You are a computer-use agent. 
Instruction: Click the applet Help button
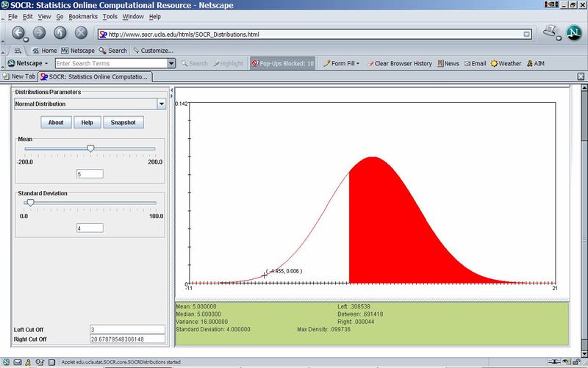coord(87,122)
